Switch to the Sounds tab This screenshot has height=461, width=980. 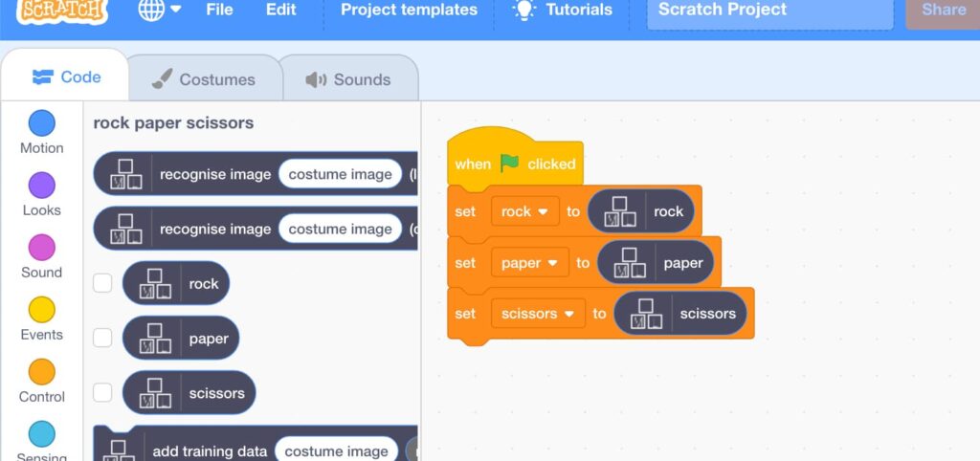point(348,79)
